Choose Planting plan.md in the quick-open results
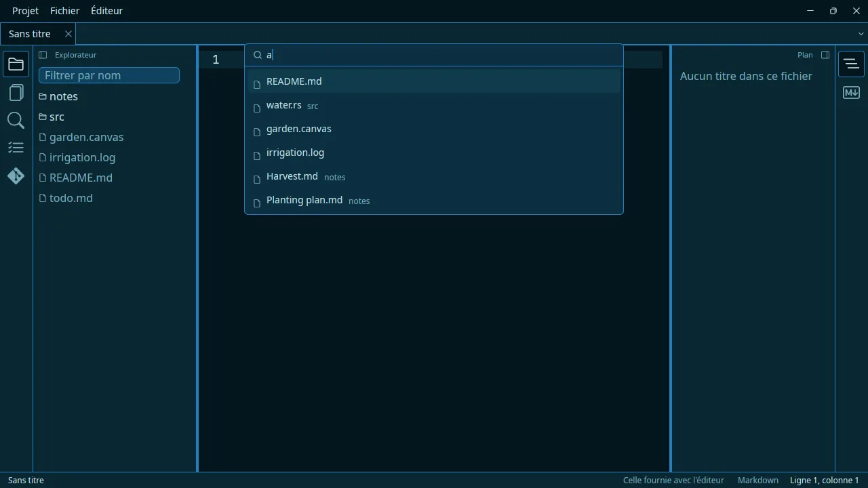 pos(434,201)
